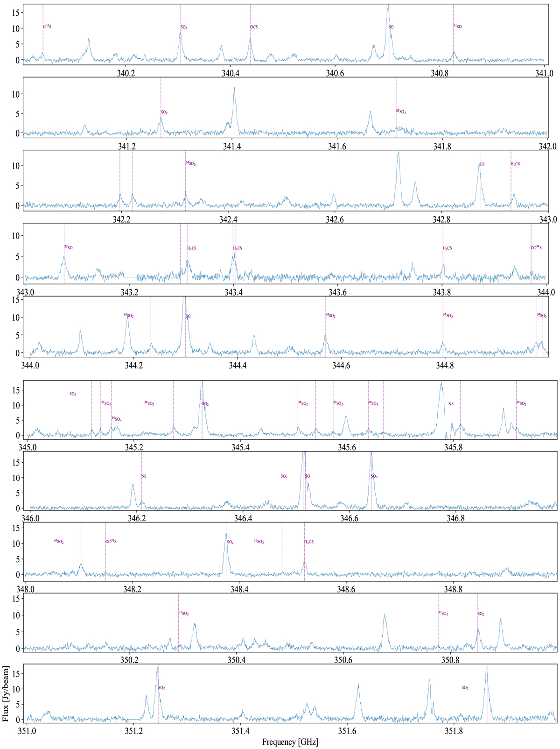The width and height of the screenshot is (560, 749).
Task: Select the 348.4 frequency tick label
Action: point(240,590)
